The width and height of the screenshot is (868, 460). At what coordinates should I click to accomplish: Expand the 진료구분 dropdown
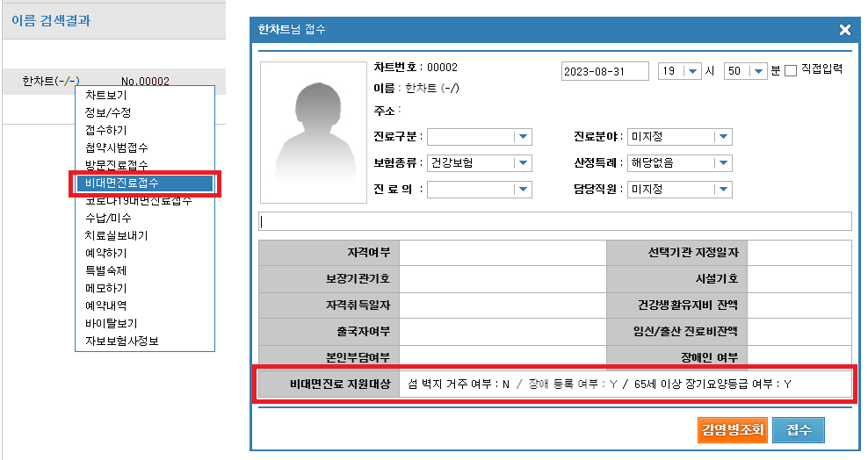[523, 137]
